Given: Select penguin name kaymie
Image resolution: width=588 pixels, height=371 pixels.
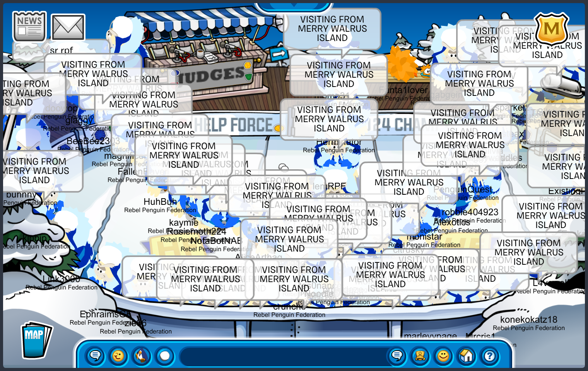Looking at the screenshot, I should 184,223.
